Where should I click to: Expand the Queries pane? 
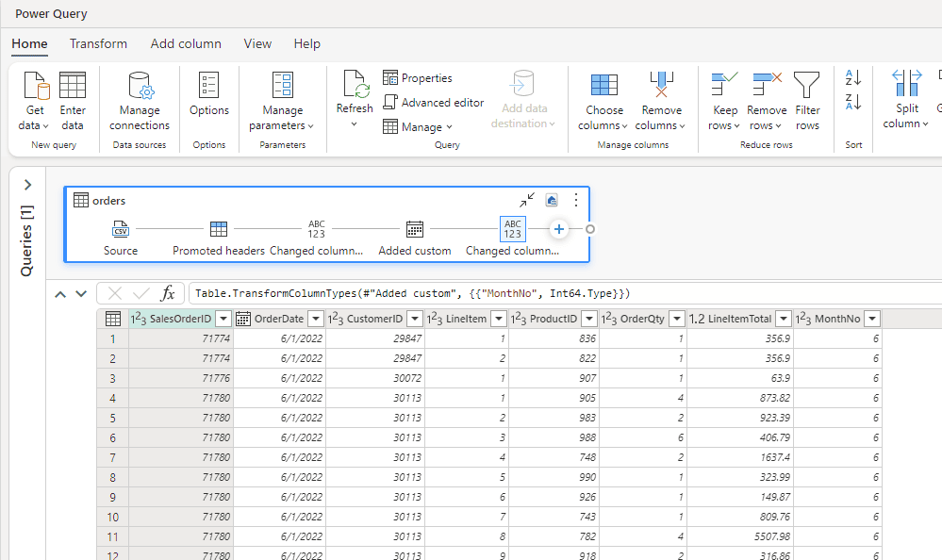[27, 185]
